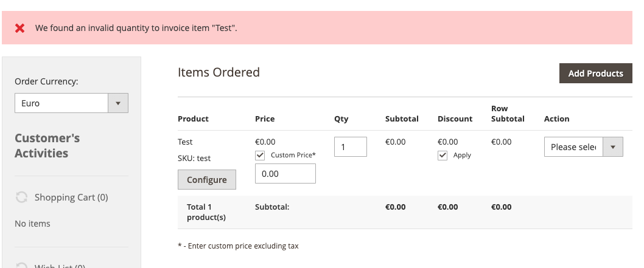Click the Customer's Activities heading

tap(47, 145)
